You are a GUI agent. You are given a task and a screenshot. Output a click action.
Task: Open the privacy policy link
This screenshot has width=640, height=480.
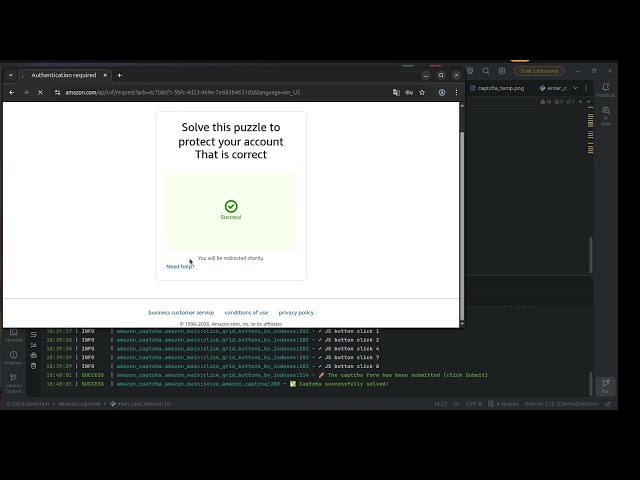point(296,313)
